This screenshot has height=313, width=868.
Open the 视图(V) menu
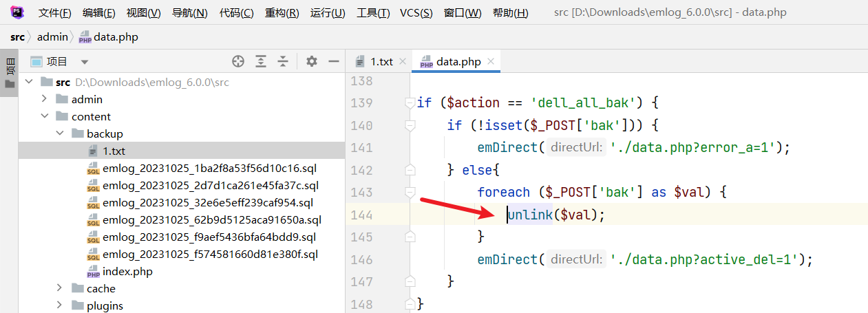click(144, 13)
